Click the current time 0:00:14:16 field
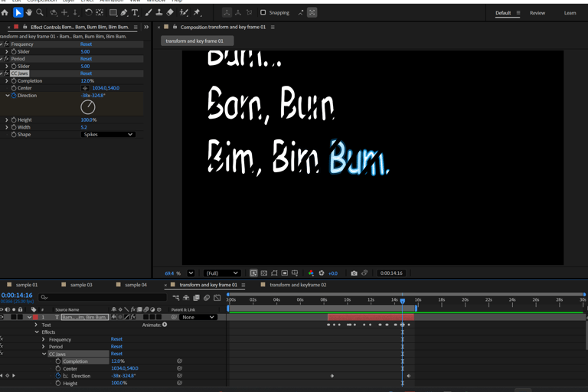The image size is (588, 392). click(17, 295)
